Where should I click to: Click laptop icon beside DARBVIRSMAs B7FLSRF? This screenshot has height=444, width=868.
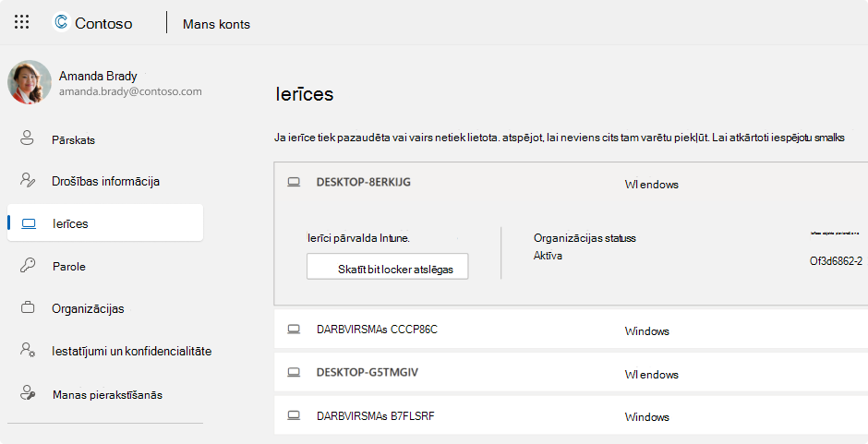click(x=294, y=415)
